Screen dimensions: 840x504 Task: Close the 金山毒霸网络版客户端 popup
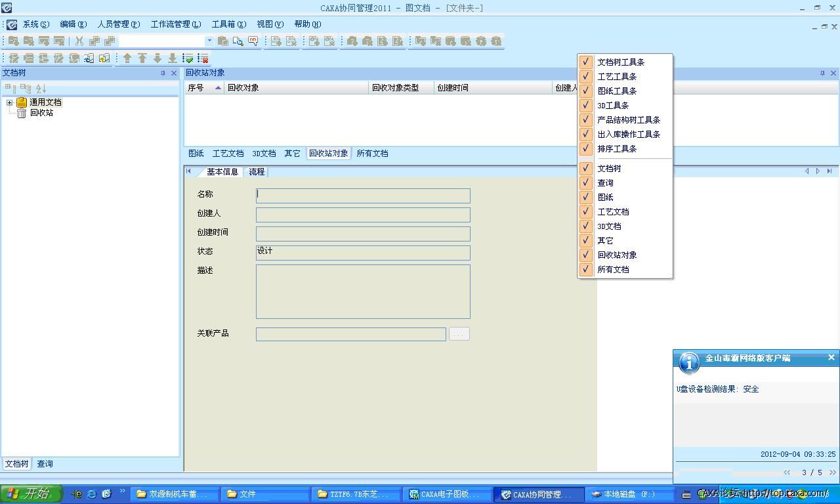point(831,358)
